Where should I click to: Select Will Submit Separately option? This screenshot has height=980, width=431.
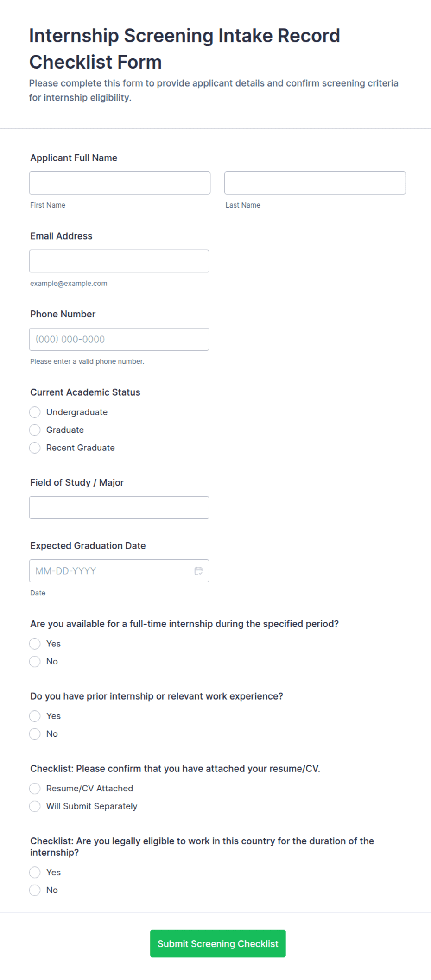coord(35,806)
